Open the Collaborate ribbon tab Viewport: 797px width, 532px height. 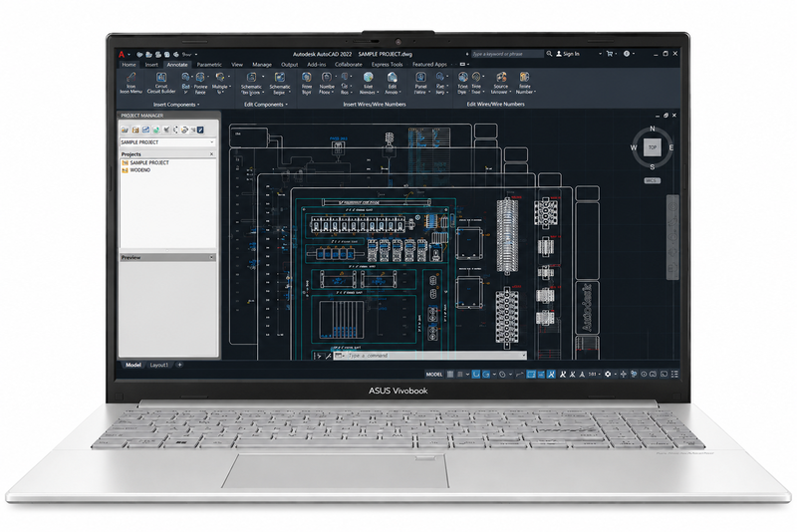348,65
